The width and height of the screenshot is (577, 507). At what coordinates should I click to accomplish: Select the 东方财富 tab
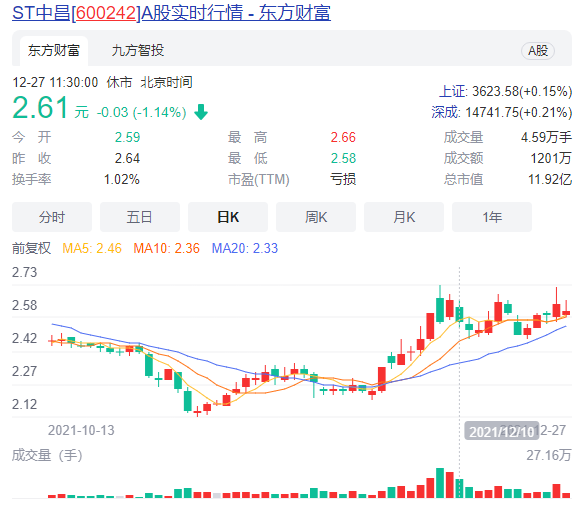tap(54, 50)
